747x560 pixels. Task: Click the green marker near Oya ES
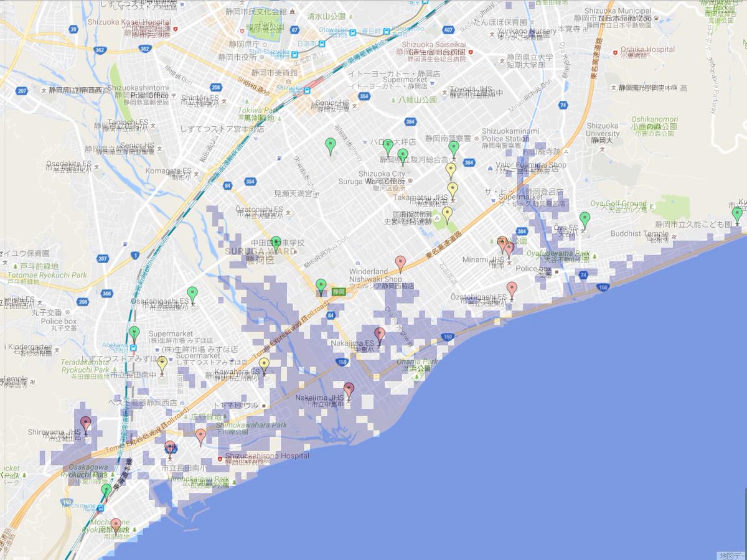[585, 220]
